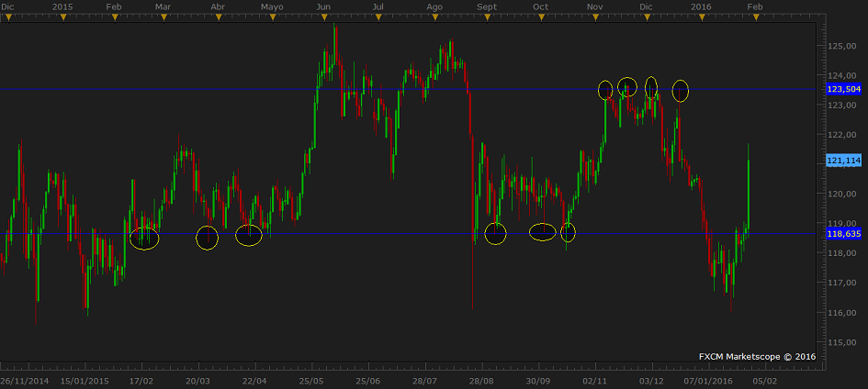
Task: Select the rightmost yellow circle near resistance
Action: [680, 90]
